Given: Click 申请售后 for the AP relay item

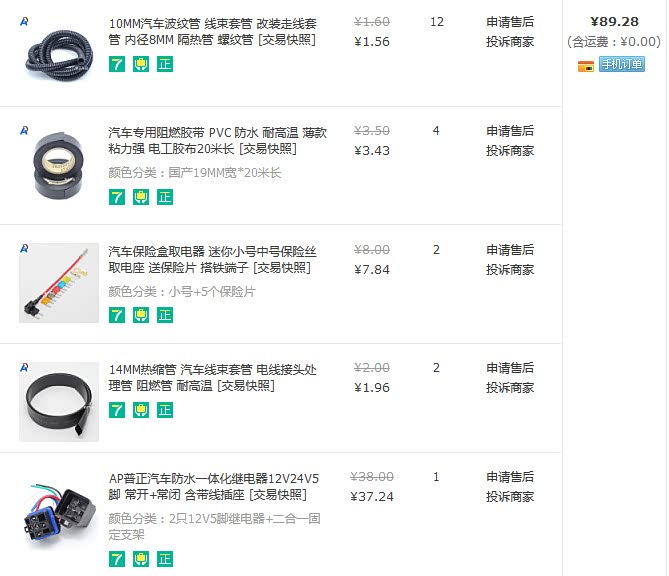Looking at the screenshot, I should (x=510, y=477).
